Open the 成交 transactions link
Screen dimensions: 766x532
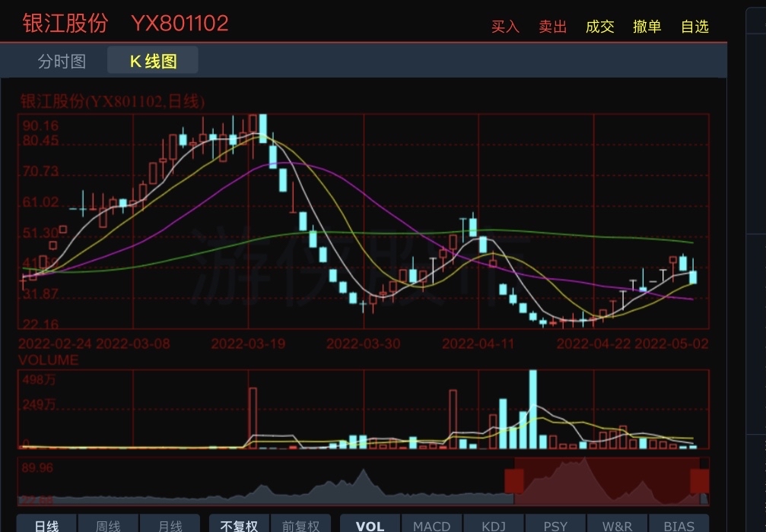600,27
